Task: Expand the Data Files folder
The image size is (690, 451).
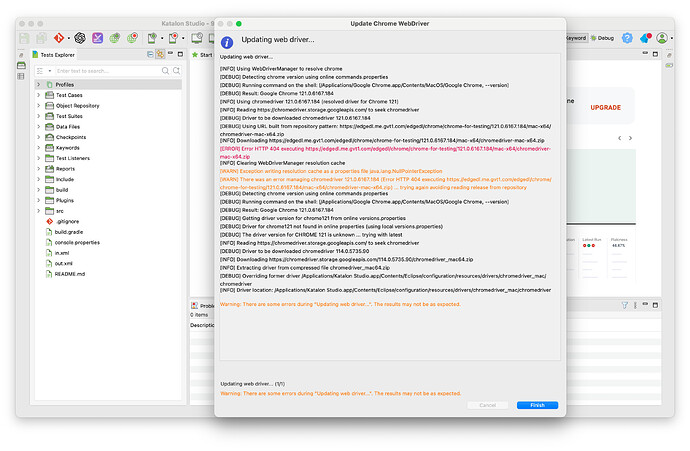Action: click(x=39, y=127)
